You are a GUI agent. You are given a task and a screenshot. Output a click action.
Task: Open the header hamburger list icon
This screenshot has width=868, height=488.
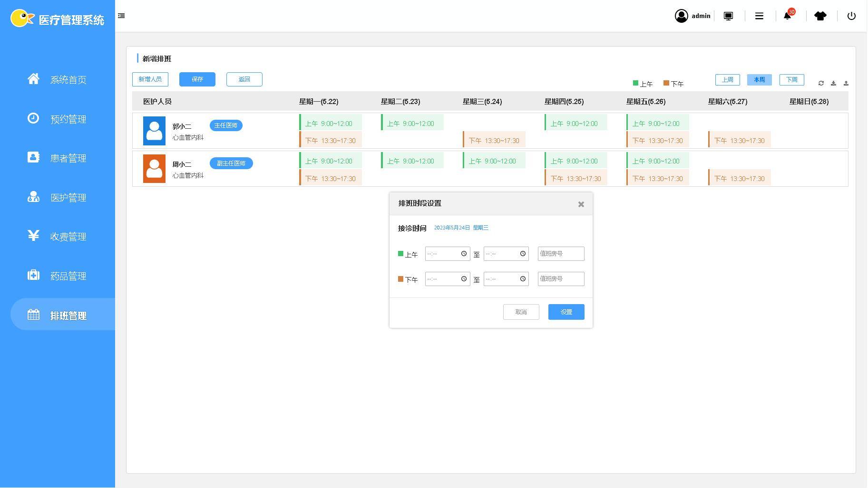click(x=759, y=16)
